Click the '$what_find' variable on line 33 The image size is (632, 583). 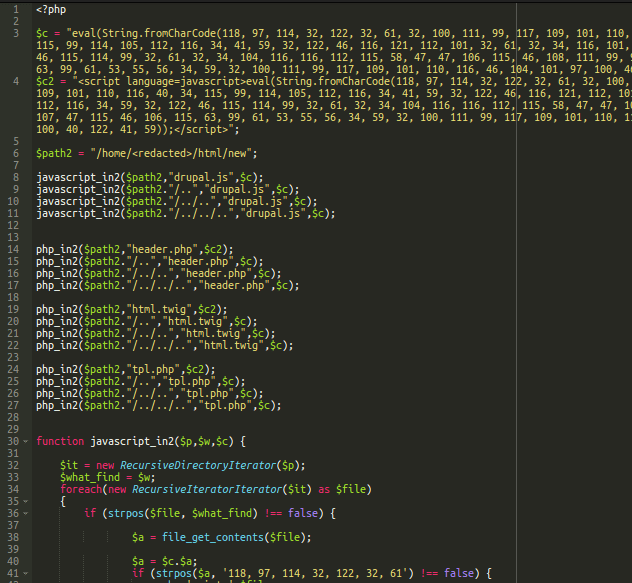90,478
